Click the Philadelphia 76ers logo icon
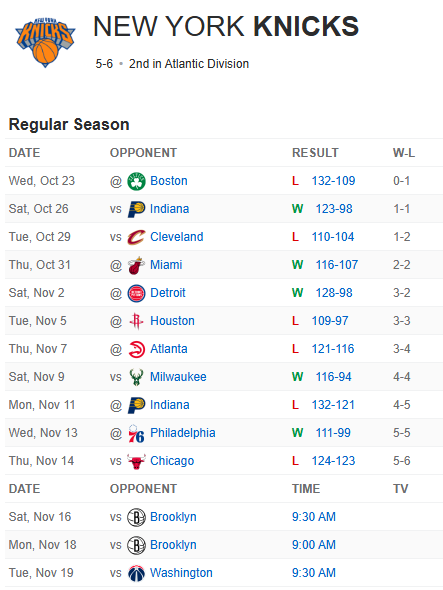 click(136, 433)
